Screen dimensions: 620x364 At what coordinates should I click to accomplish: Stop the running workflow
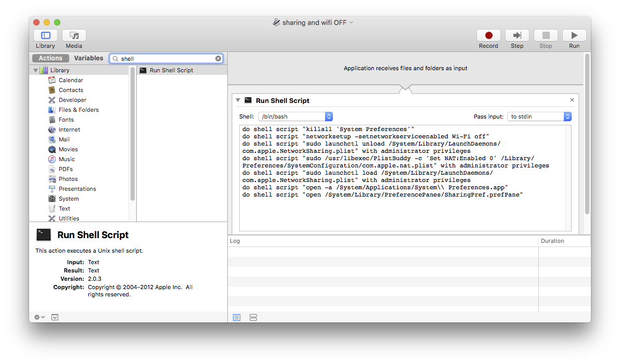coord(546,35)
